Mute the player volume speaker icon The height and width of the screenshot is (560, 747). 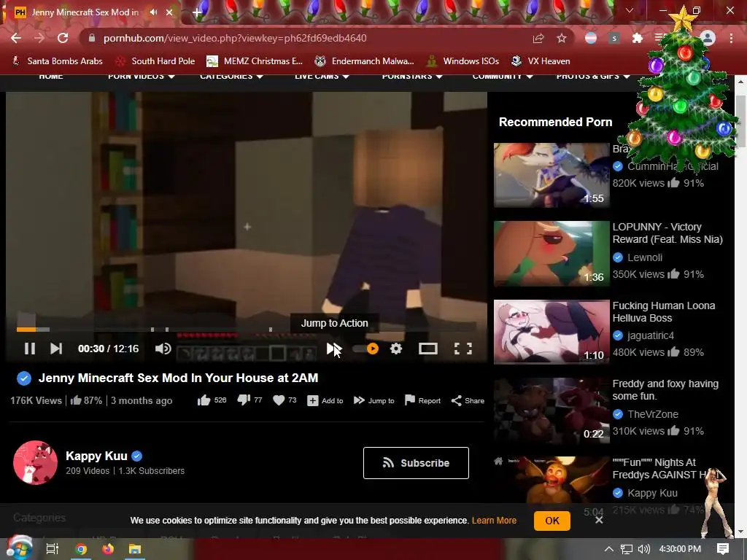pyautogui.click(x=163, y=349)
